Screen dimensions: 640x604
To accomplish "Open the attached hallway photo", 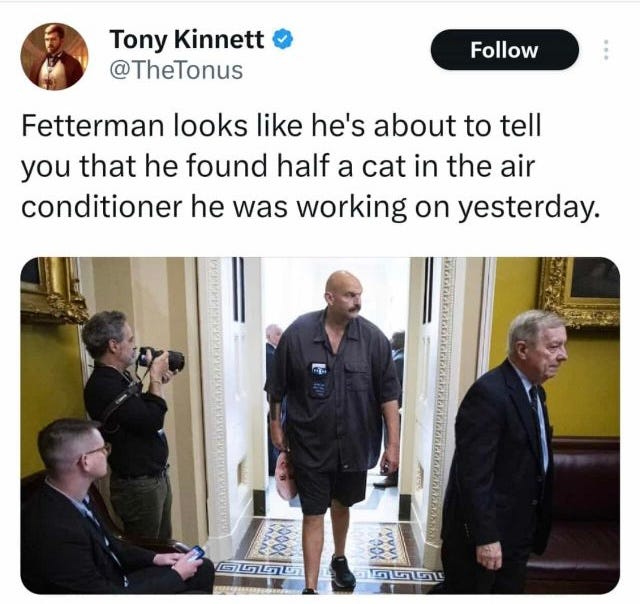I will click(x=320, y=425).
